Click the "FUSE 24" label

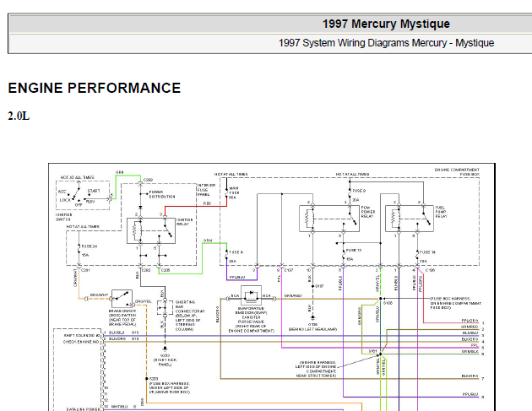(90, 246)
